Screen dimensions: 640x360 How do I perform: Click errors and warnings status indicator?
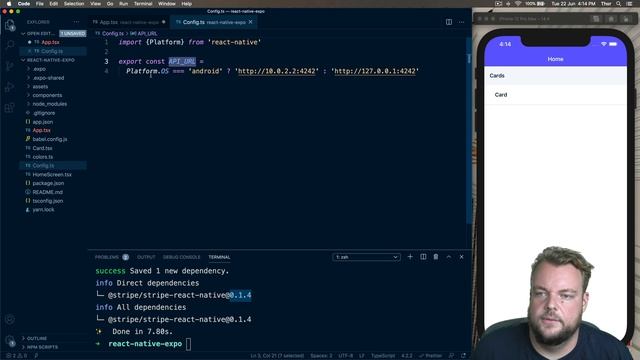tap(16, 356)
